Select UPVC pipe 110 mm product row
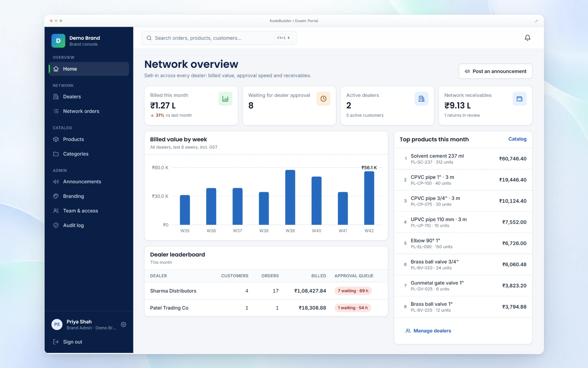Screen dimensions: 588x368 click(463, 222)
